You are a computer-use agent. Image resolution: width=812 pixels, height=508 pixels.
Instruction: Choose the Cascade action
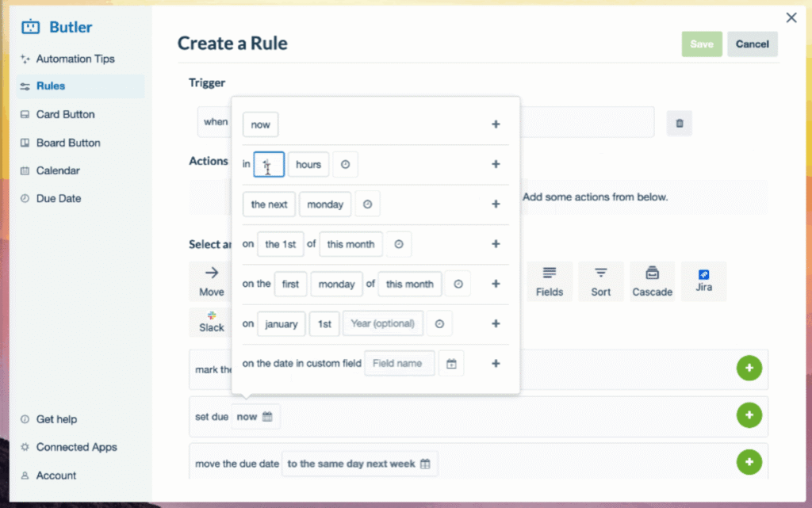(x=652, y=281)
